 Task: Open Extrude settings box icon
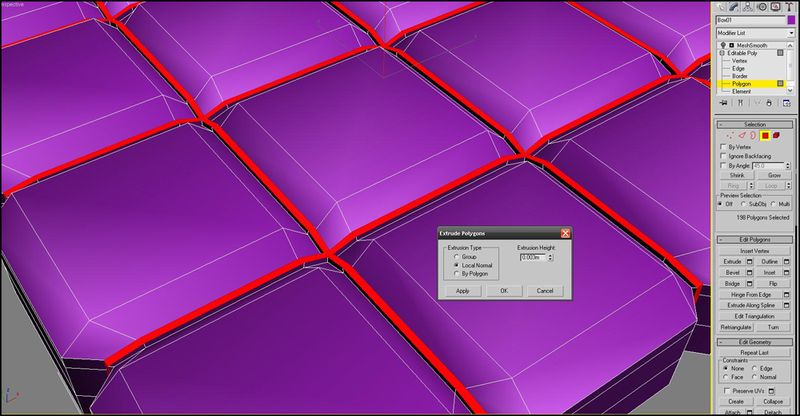tap(749, 261)
